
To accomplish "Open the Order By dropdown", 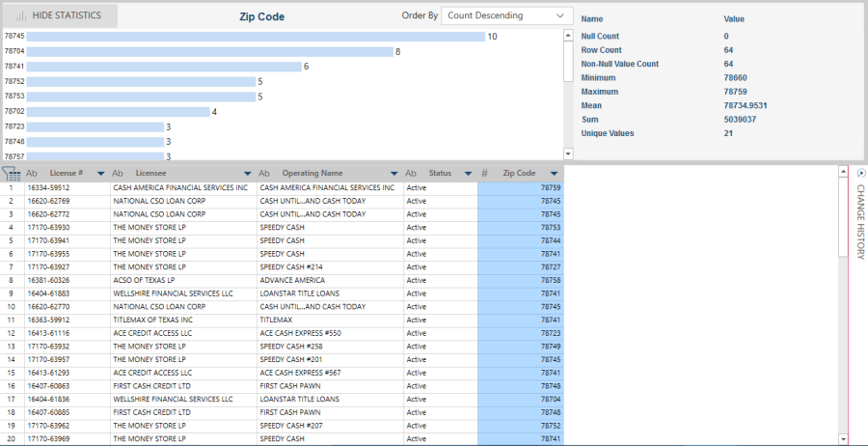I will pyautogui.click(x=506, y=15).
